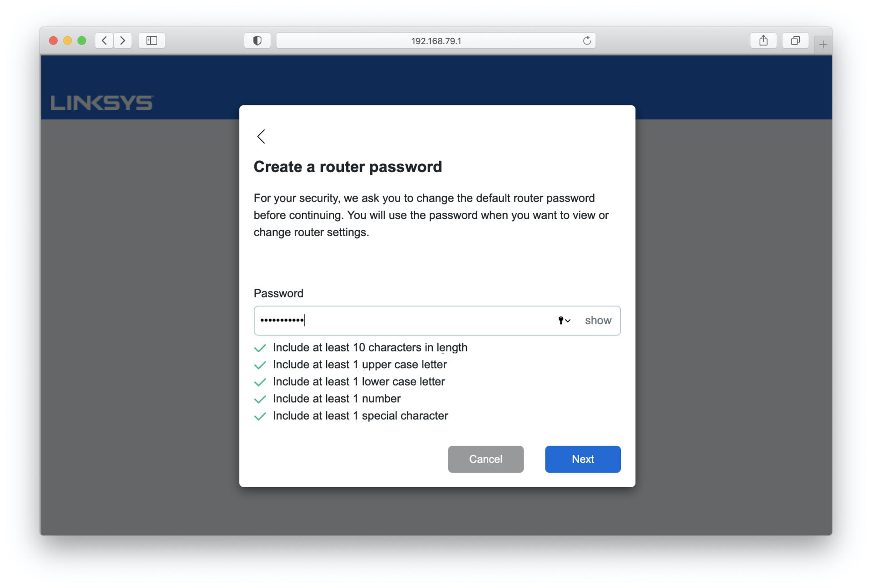Show the tab overview
The width and height of the screenshot is (872, 588).
(x=795, y=40)
